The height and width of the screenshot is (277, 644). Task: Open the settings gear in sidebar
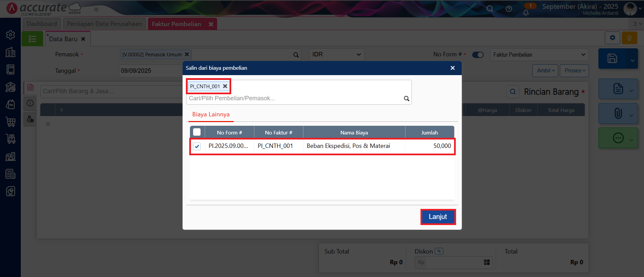point(10,35)
